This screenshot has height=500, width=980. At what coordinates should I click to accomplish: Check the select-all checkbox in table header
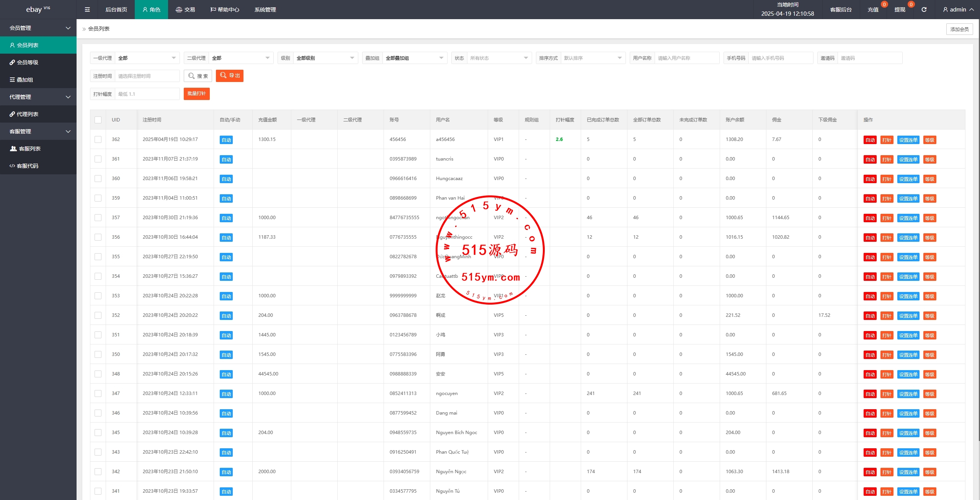(98, 120)
